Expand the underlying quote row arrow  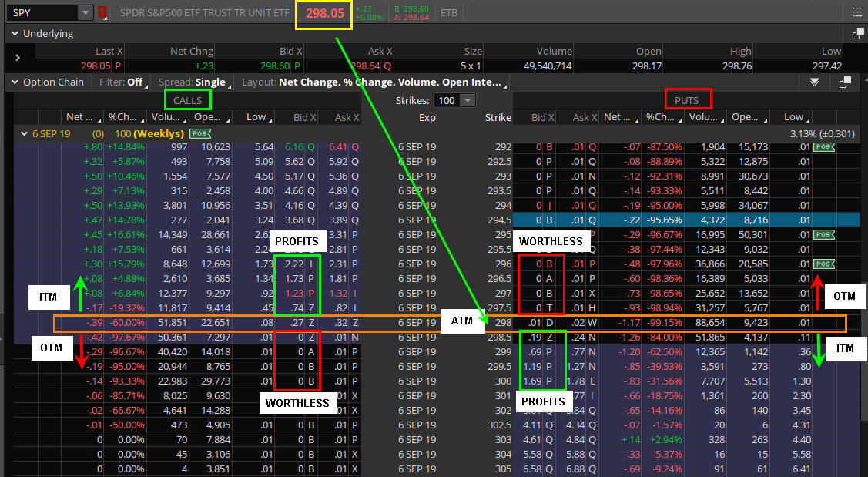(18, 58)
